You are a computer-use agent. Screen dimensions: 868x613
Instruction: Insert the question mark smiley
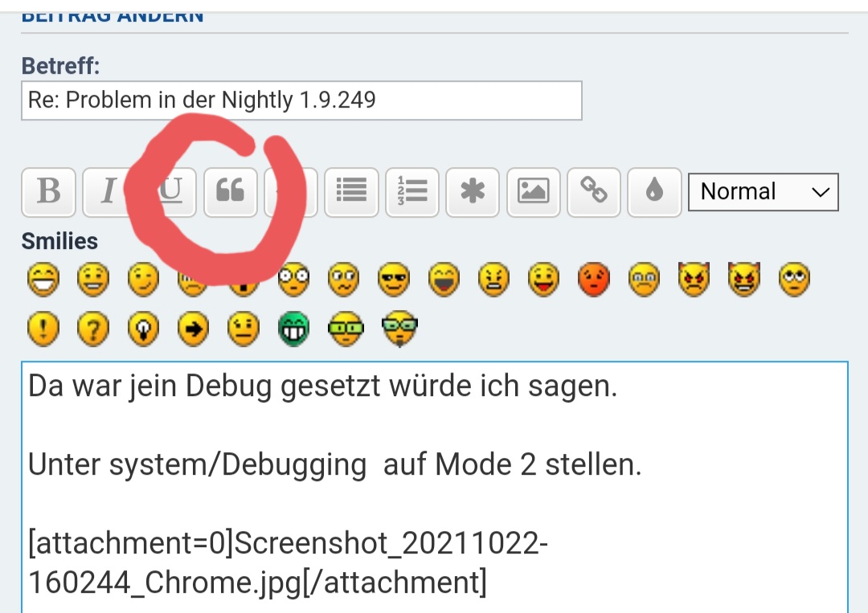click(92, 329)
